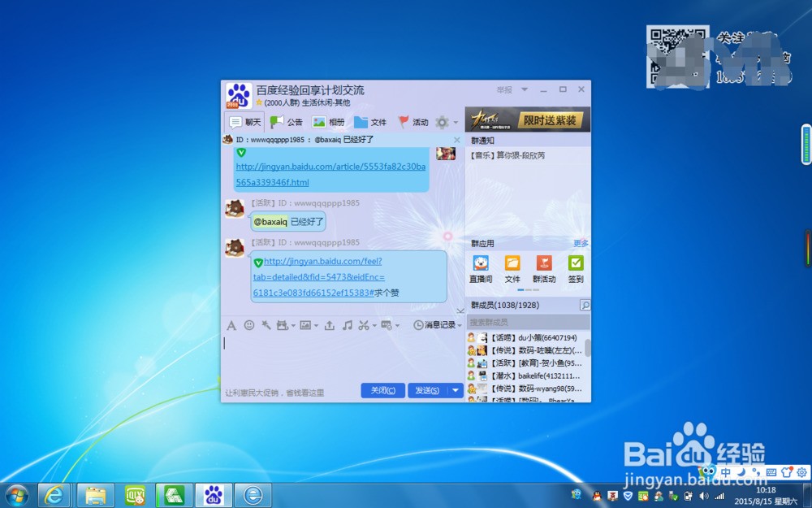This screenshot has width=812, height=508.
Task: Click the Windows Start button
Action: click(x=17, y=496)
